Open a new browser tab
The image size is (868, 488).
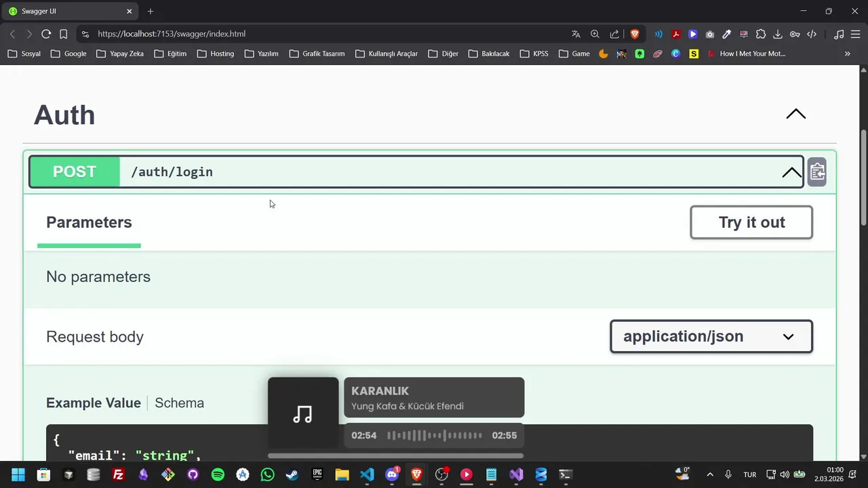(x=151, y=12)
